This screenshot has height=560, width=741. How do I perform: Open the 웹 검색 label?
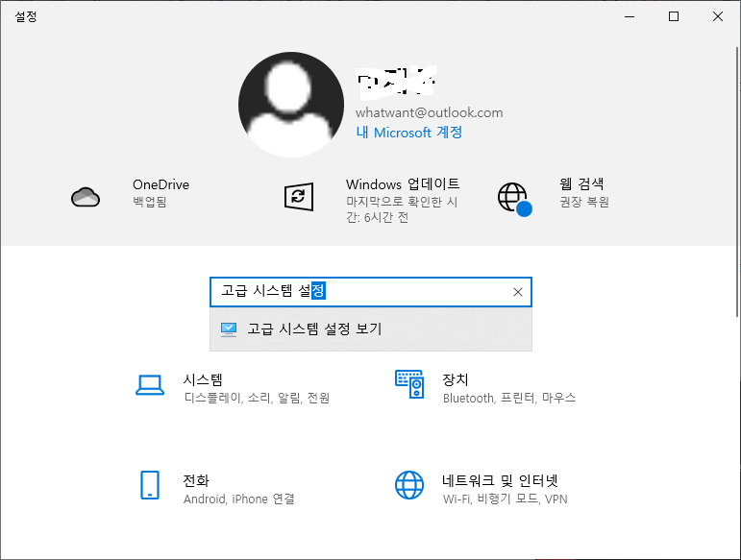point(581,183)
